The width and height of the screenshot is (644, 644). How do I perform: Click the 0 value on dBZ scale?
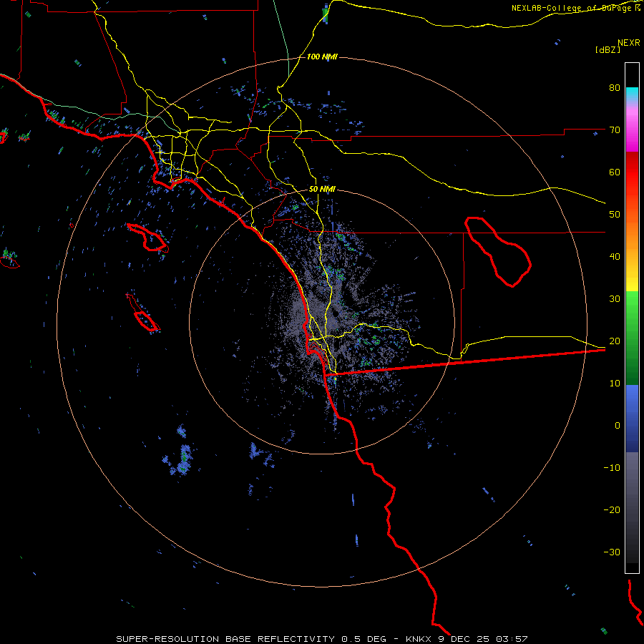click(618, 426)
